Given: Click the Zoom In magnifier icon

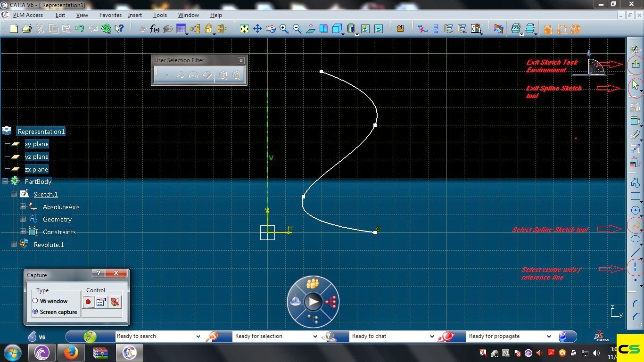Looking at the screenshot, I should [284, 29].
